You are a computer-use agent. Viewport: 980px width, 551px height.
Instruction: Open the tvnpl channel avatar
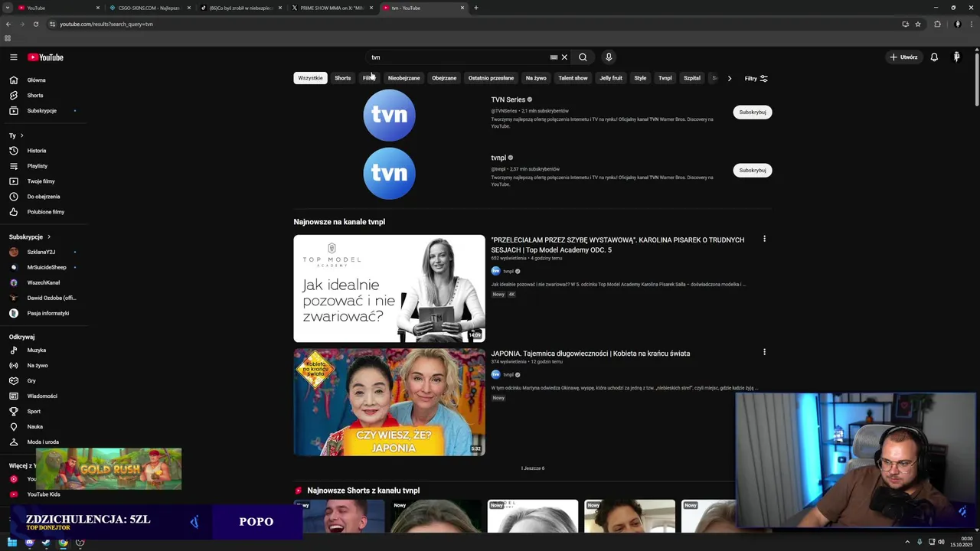point(389,173)
